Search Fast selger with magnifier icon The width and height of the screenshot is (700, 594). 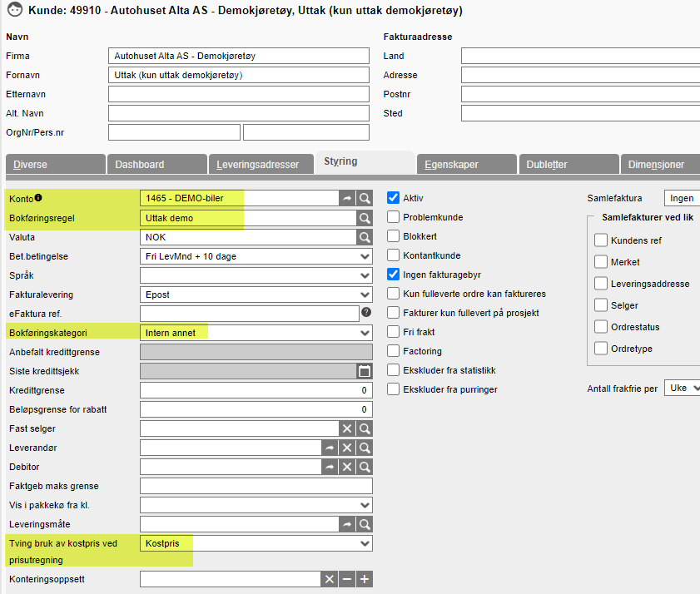click(x=365, y=428)
